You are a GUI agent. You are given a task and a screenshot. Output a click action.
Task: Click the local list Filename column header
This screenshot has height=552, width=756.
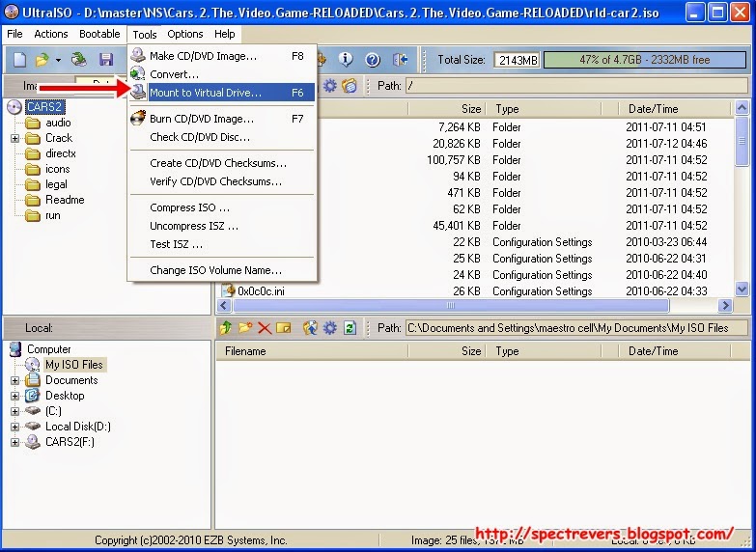313,351
